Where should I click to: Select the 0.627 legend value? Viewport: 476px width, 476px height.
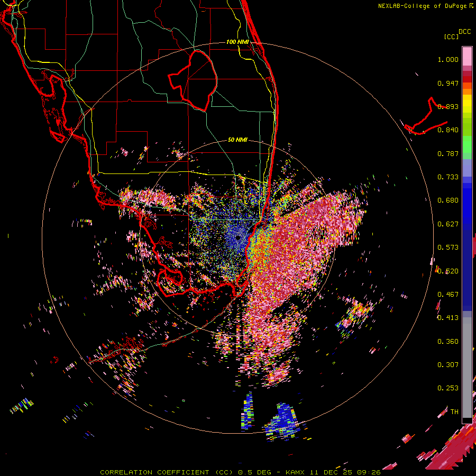(x=448, y=224)
